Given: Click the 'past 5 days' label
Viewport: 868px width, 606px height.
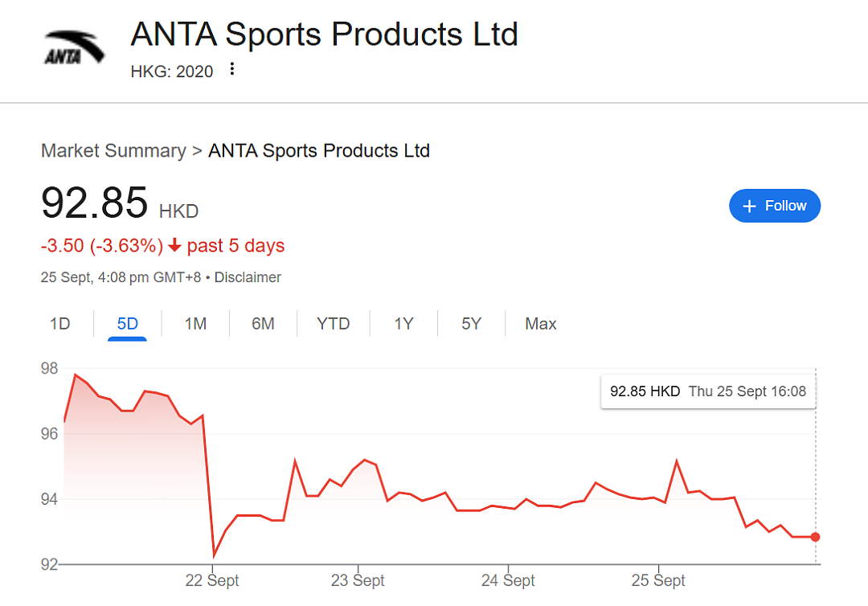Looking at the screenshot, I should click(x=235, y=246).
